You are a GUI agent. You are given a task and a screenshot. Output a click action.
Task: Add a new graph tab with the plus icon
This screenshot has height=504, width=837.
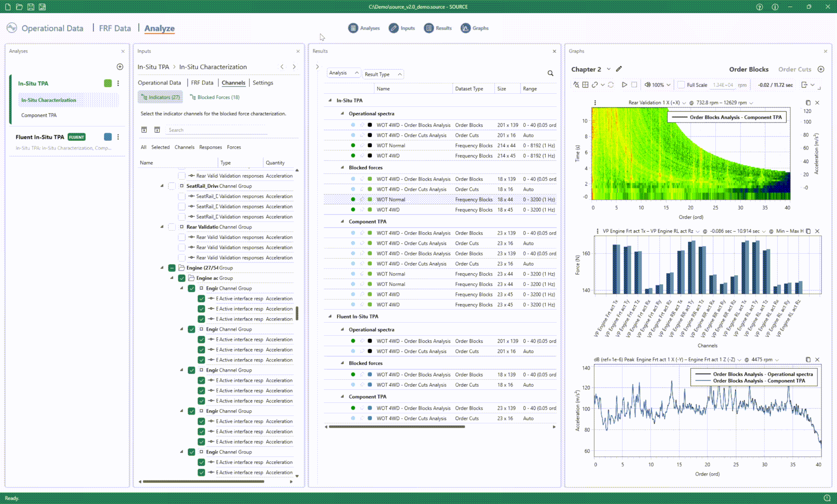click(x=821, y=69)
